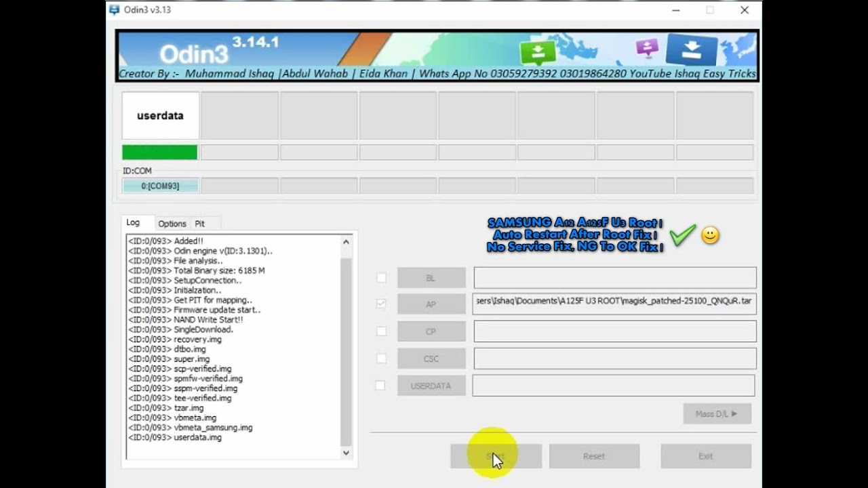Viewport: 868px width, 488px height.
Task: Click the Odin3 app icon in title bar
Action: pos(114,10)
